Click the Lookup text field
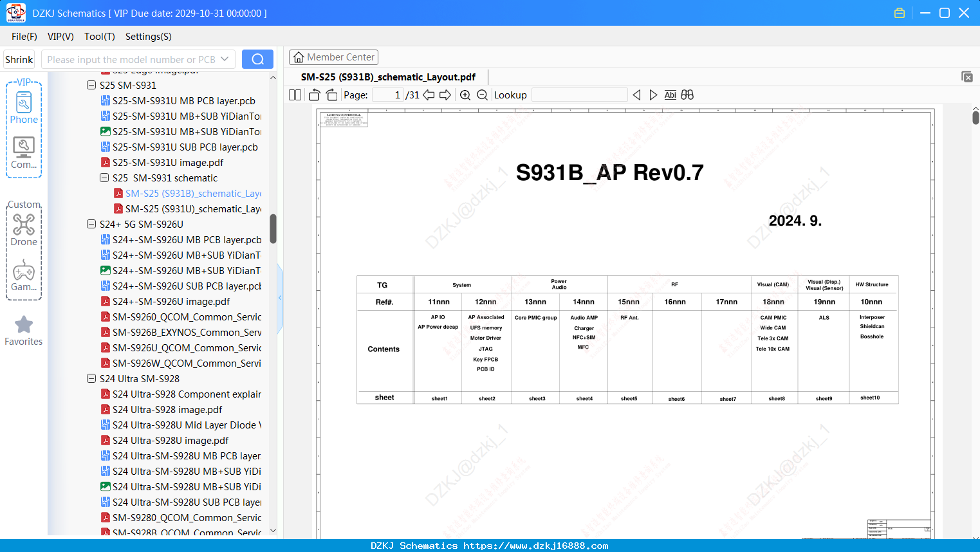The image size is (980, 552). pos(580,95)
